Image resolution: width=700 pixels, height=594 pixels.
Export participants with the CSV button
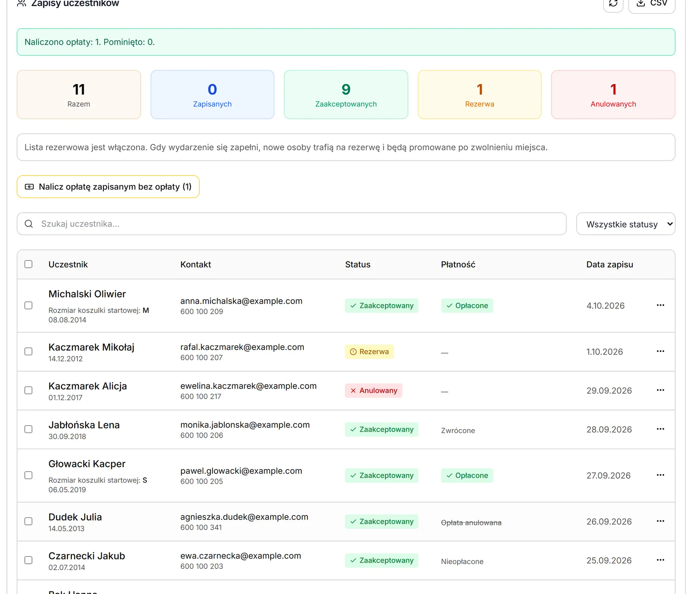click(x=651, y=3)
